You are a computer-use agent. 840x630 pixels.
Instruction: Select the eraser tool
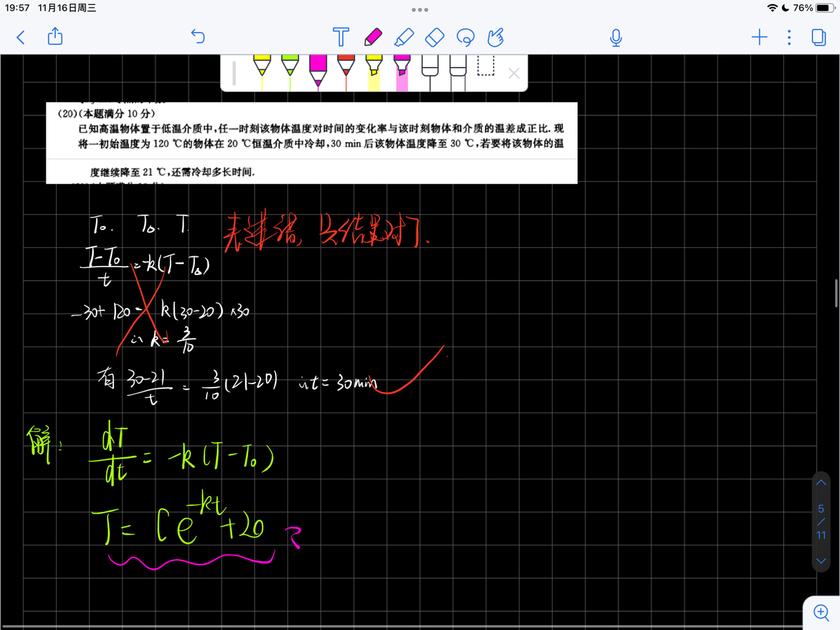(435, 37)
